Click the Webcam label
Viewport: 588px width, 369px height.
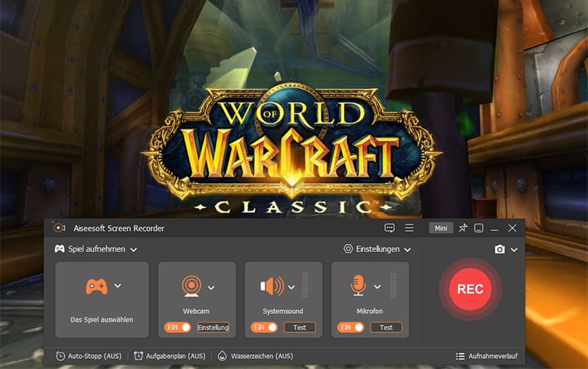click(x=196, y=311)
